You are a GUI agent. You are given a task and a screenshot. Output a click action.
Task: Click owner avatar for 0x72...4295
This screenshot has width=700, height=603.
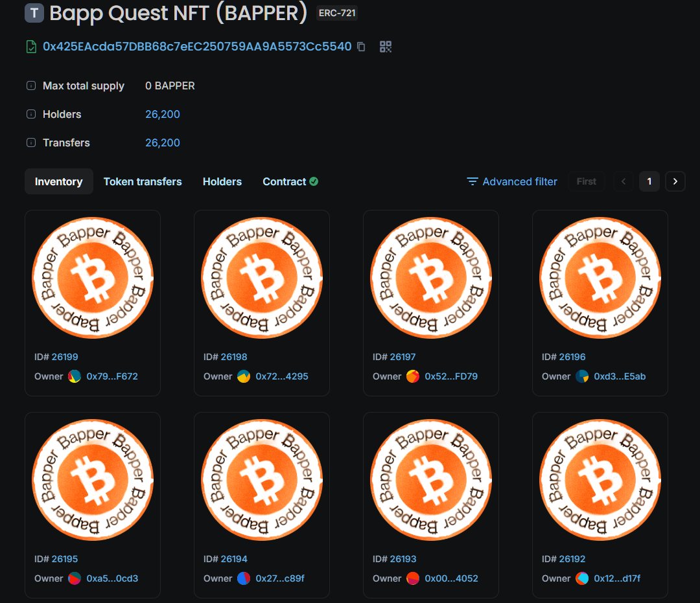coord(244,376)
